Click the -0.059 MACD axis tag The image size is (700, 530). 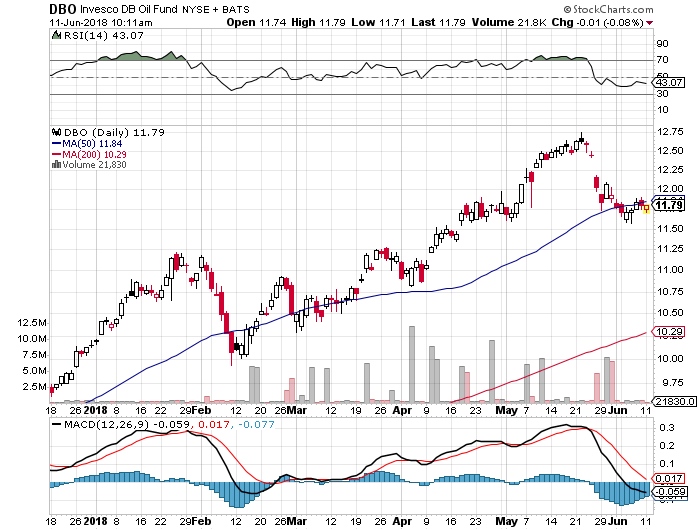(x=669, y=492)
